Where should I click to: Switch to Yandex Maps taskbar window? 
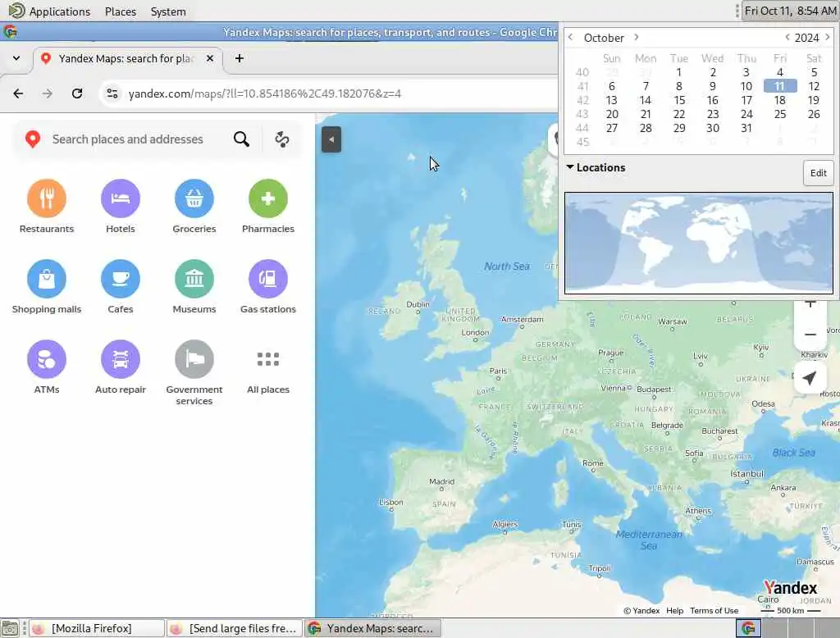pyautogui.click(x=373, y=628)
